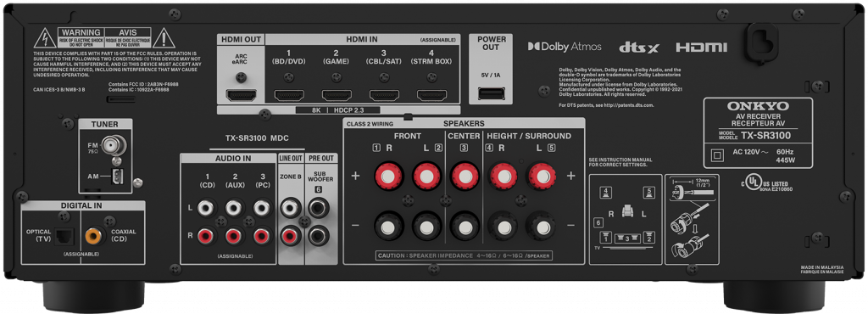
Task: Click the 'MADE IN MALAYSIA' text
Action: pyautogui.click(x=821, y=267)
